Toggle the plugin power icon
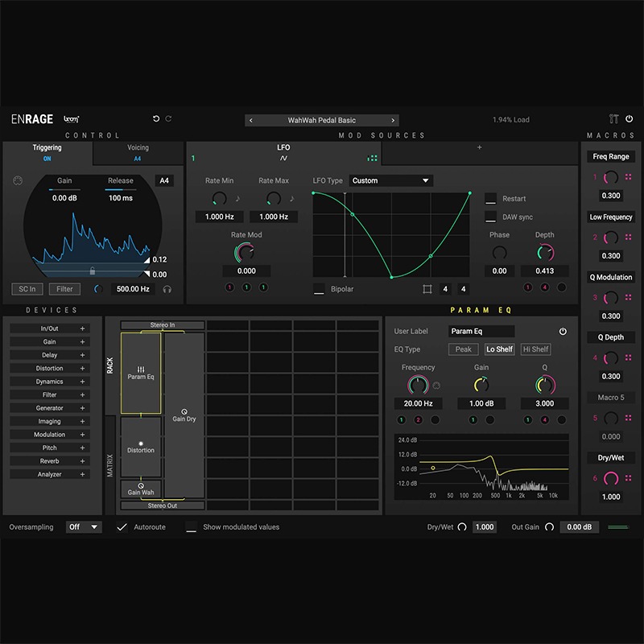This screenshot has width=644, height=644. click(630, 118)
